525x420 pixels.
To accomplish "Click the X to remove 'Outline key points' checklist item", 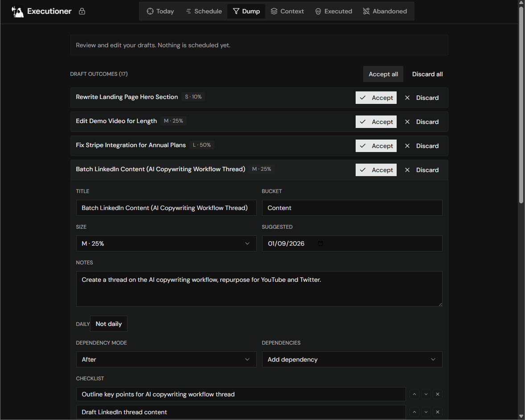I will coord(437,394).
